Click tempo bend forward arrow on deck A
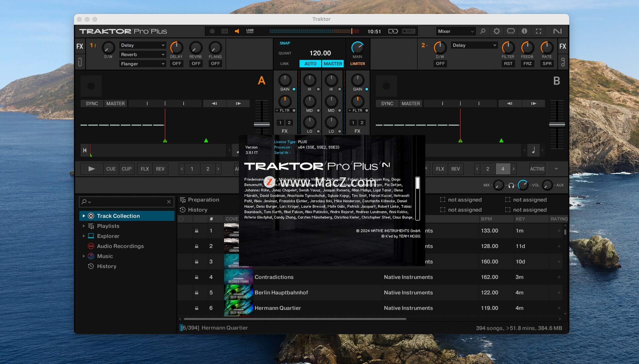This screenshot has height=364, width=639. [238, 103]
